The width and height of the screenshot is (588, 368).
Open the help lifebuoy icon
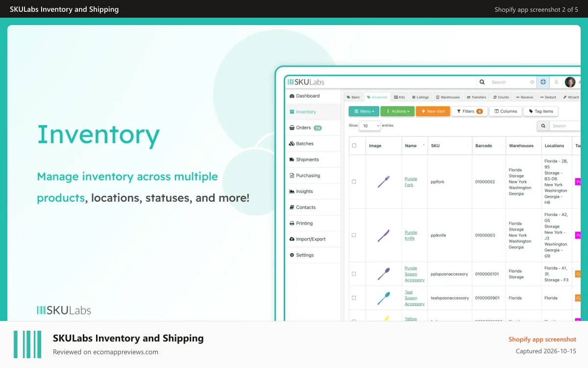coord(543,82)
